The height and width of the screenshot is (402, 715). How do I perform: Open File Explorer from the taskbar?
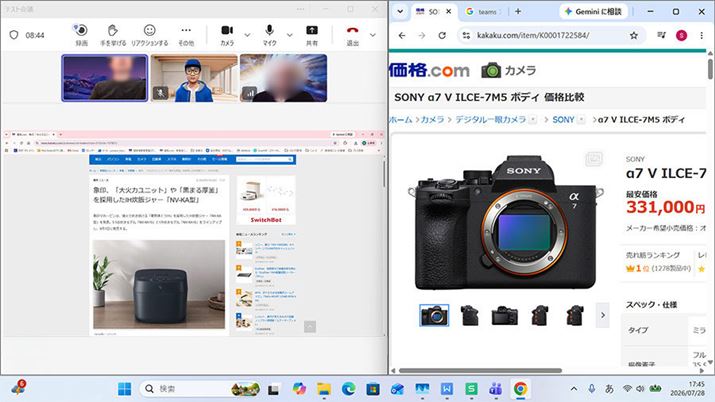324,389
